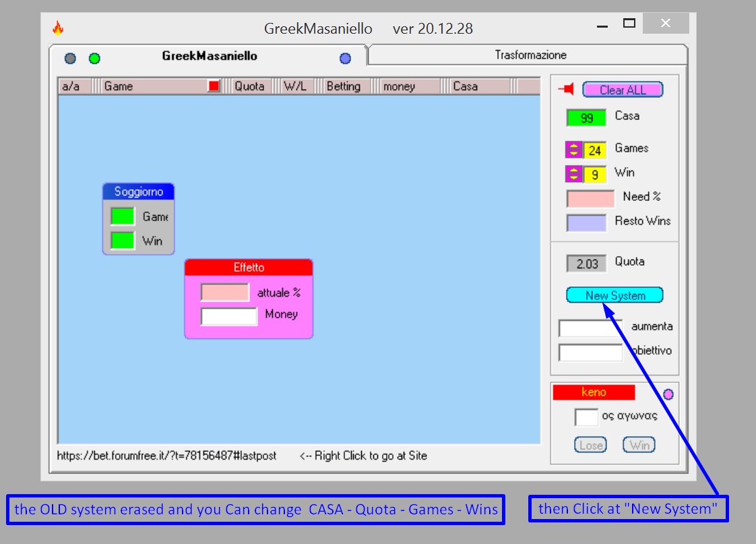This screenshot has height=544, width=756.
Task: Click the flame app icon in title bar
Action: point(58,28)
